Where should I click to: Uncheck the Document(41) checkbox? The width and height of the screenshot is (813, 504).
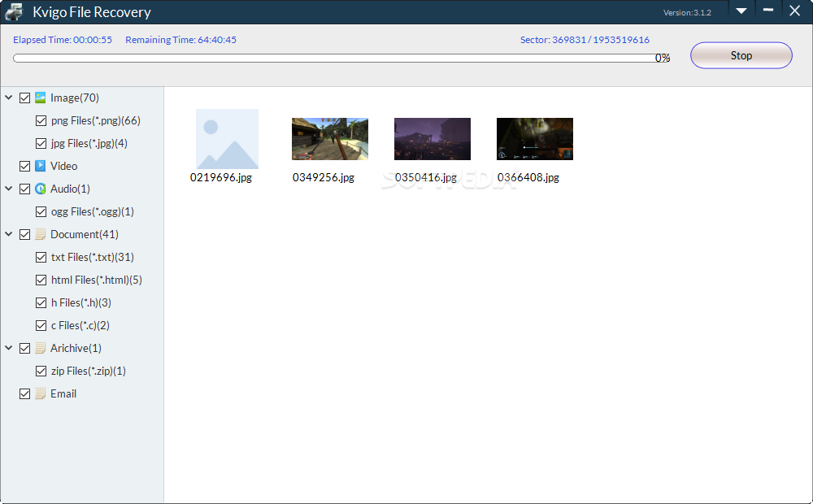tap(24, 234)
